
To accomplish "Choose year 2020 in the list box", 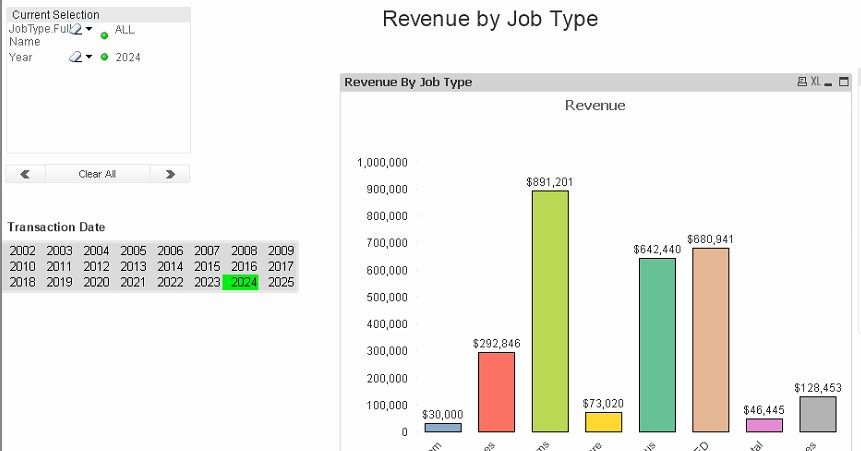I will coord(96,282).
